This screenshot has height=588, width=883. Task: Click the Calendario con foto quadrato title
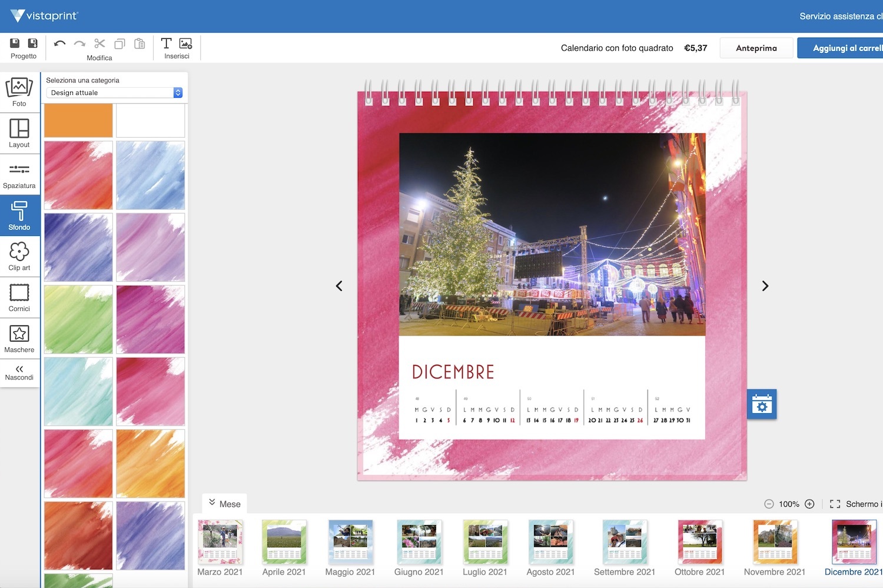point(617,48)
